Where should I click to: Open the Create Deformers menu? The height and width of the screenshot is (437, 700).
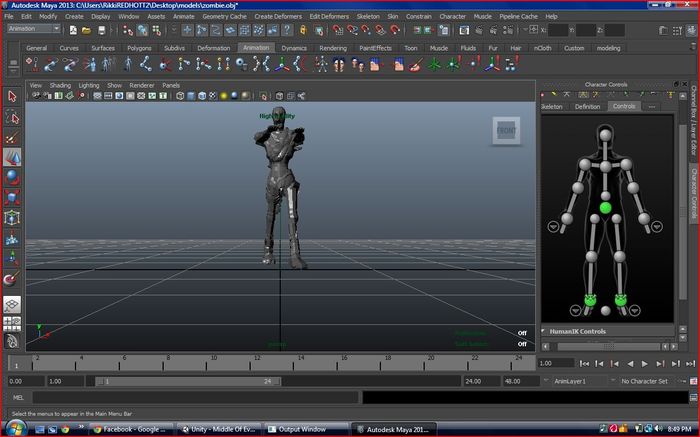(x=278, y=17)
